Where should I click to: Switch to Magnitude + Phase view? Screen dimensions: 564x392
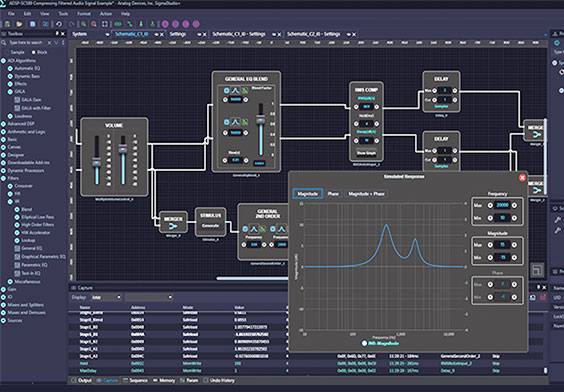point(366,194)
